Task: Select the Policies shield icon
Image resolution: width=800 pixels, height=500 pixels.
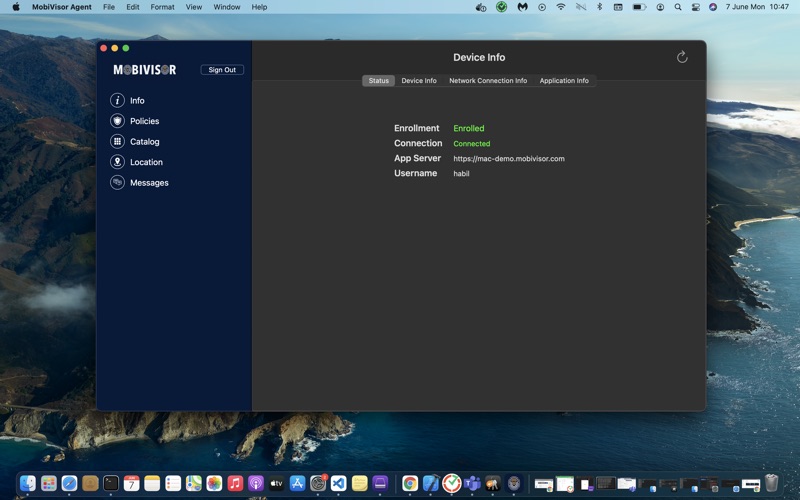Action: point(117,121)
